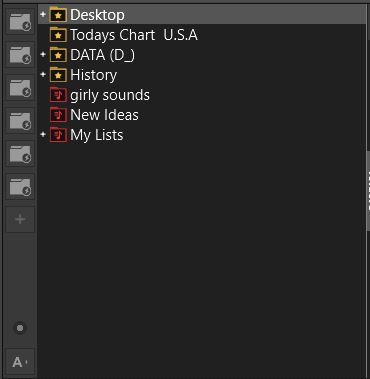Expand the DATA (D_) drive node

coord(43,54)
